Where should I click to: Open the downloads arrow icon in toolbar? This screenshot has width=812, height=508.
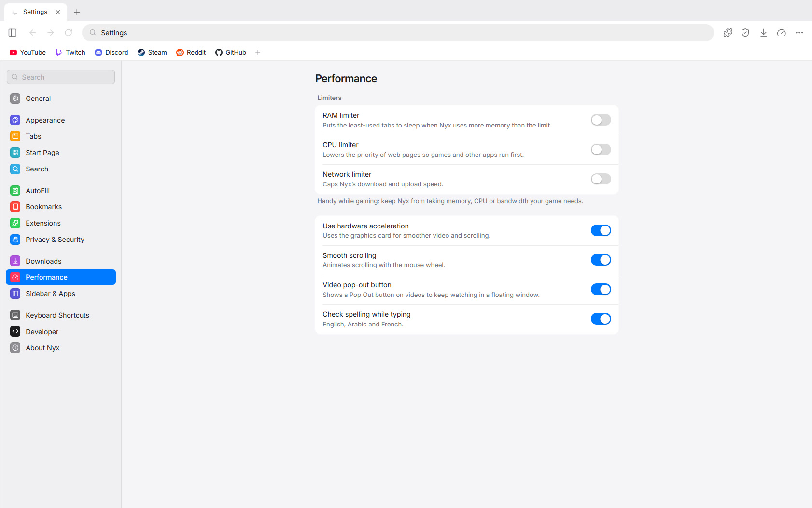[764, 33]
